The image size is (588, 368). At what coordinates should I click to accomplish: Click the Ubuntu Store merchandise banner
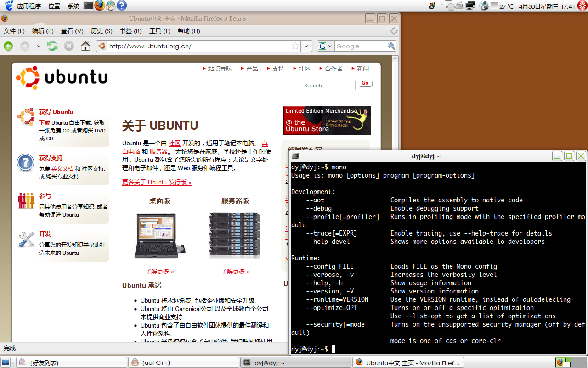click(327, 121)
